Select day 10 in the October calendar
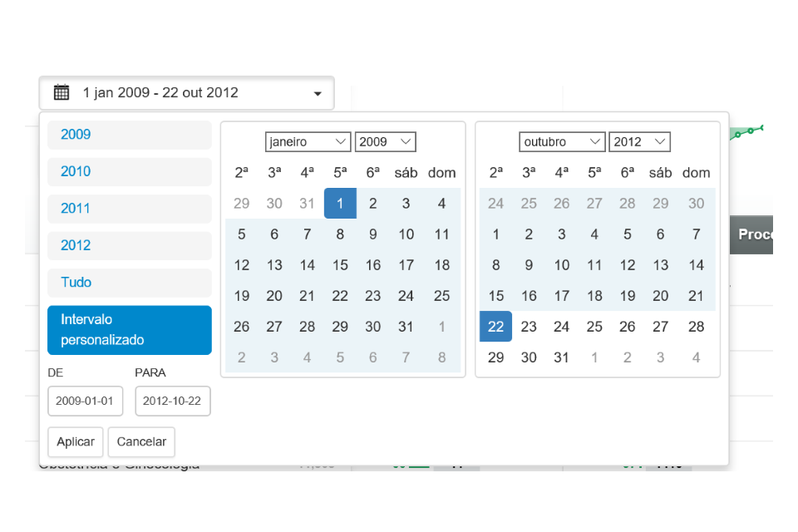Image resolution: width=798 pixels, height=532 pixels. (561, 264)
